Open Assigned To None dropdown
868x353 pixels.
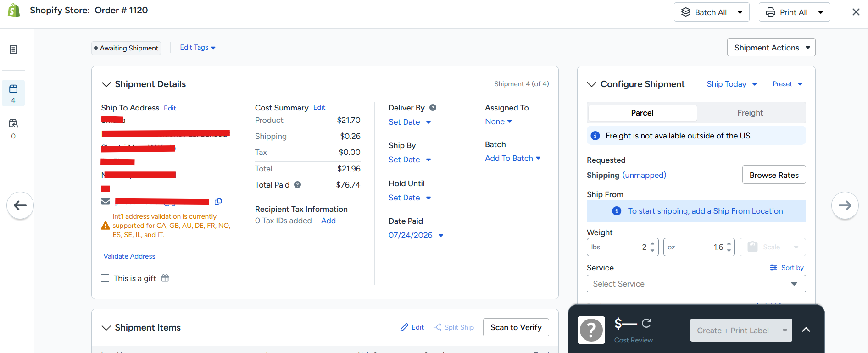point(499,121)
